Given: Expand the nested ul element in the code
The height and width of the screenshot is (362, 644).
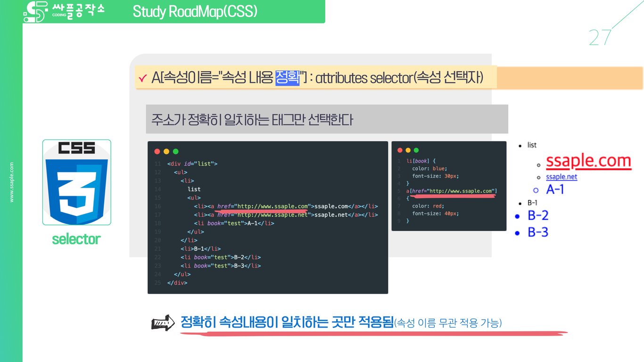Looking at the screenshot, I should point(194,197).
